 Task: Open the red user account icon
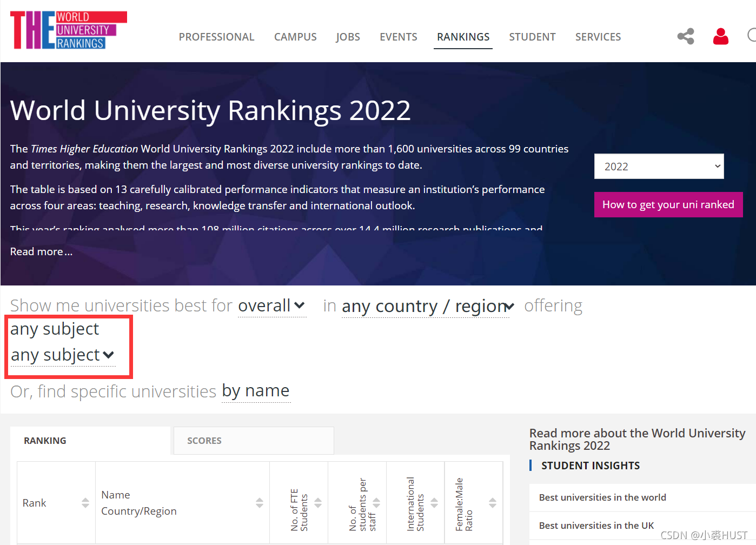click(720, 36)
